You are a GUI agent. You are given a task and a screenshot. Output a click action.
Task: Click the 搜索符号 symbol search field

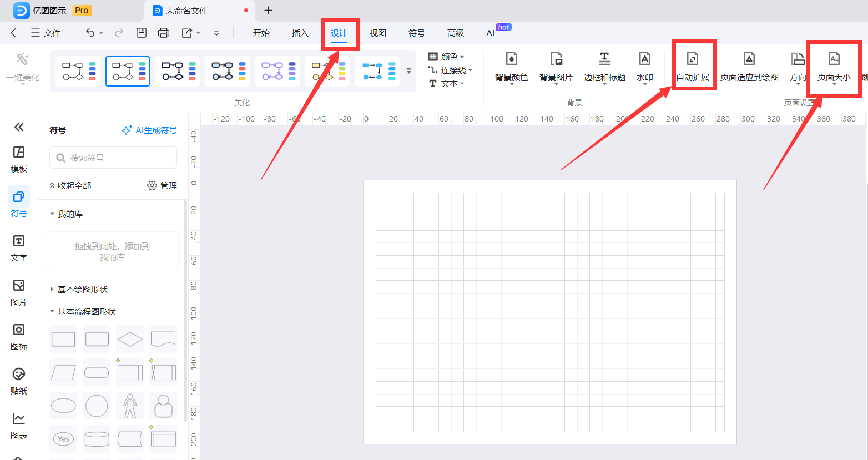tap(113, 158)
